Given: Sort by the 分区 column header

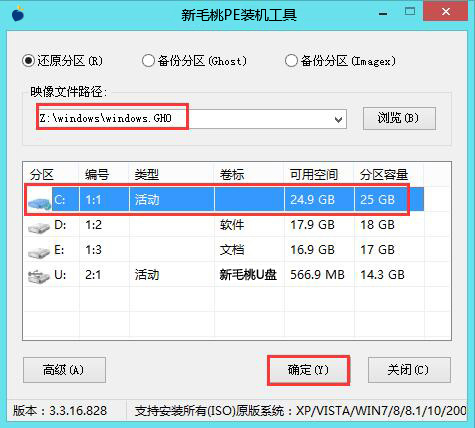Looking at the screenshot, I should [41, 174].
